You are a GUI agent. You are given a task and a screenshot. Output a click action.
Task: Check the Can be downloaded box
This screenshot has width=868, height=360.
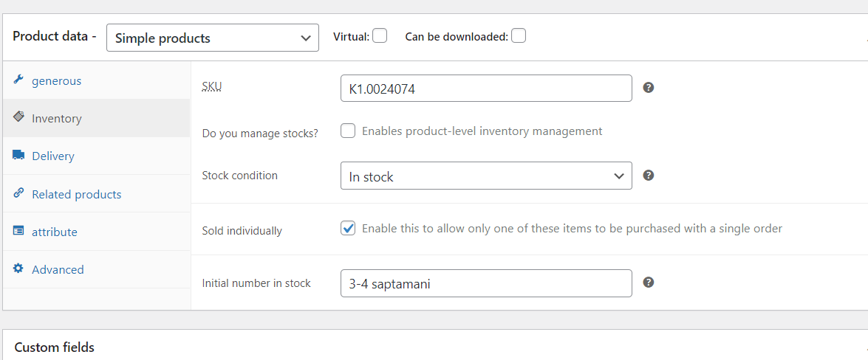point(519,35)
